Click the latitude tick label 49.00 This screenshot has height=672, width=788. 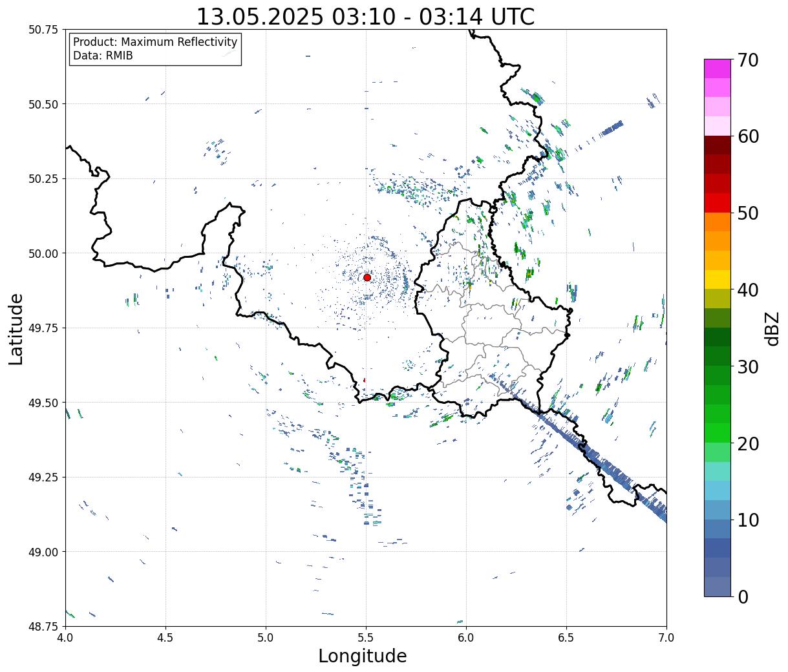(x=43, y=552)
